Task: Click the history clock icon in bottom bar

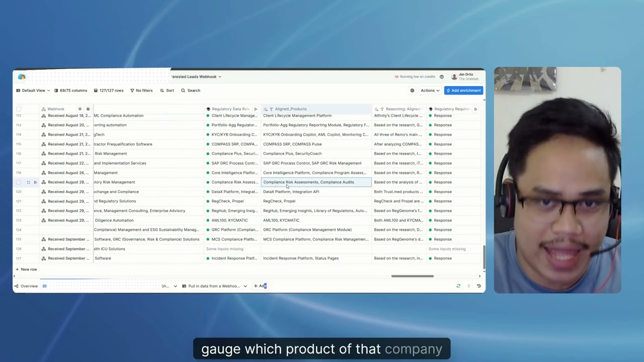Action: (478, 286)
